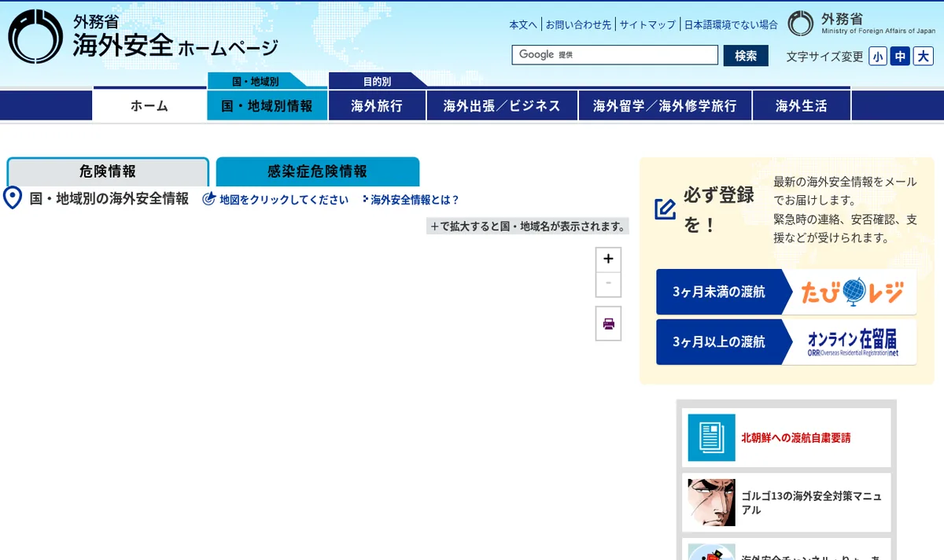Set text size to 小
This screenshot has width=944, height=560.
tap(878, 56)
